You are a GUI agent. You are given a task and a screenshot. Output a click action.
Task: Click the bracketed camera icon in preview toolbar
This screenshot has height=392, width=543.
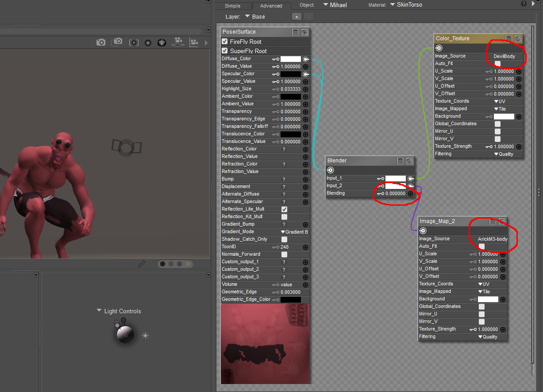(134, 42)
